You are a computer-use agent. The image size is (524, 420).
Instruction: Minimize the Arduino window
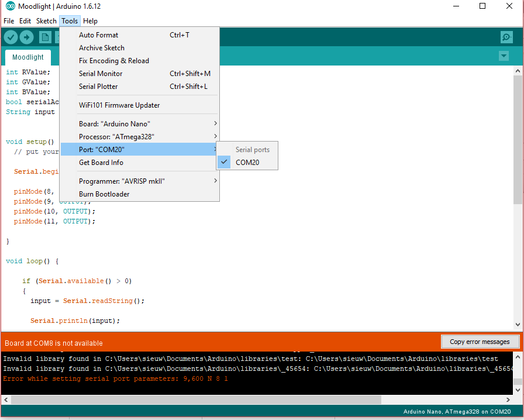[456, 6]
